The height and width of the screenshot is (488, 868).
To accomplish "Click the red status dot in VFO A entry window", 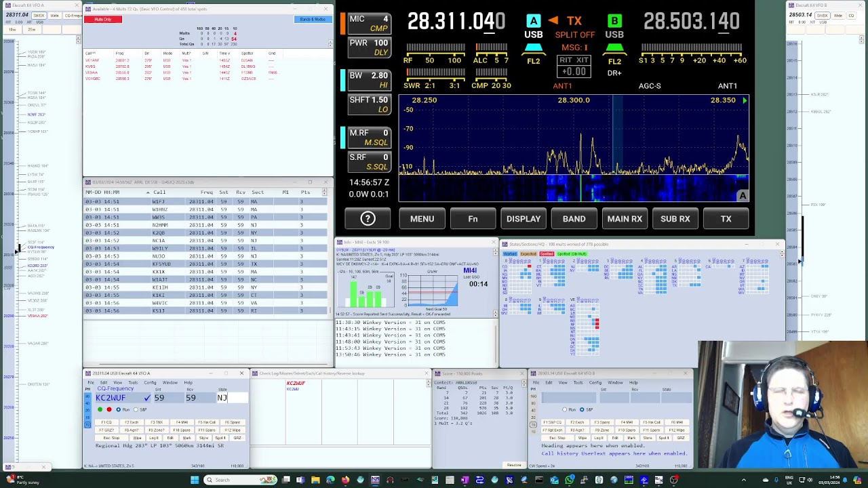I will pos(108,409).
